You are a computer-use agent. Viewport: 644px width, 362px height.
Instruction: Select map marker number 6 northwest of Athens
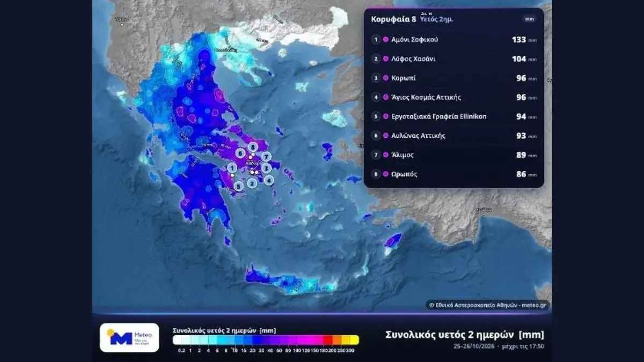241,153
